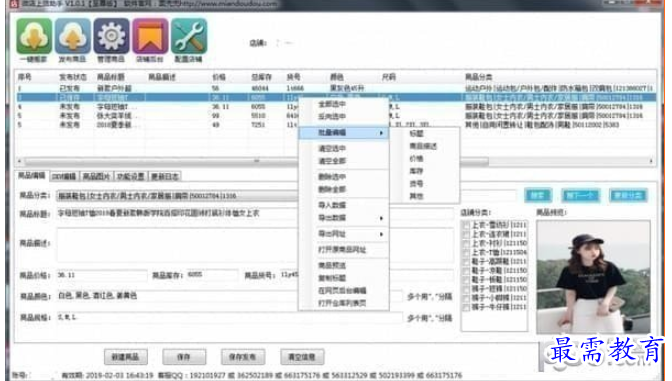Click the scrollbar right arrow in product list
672x381 pixels.
[651, 161]
